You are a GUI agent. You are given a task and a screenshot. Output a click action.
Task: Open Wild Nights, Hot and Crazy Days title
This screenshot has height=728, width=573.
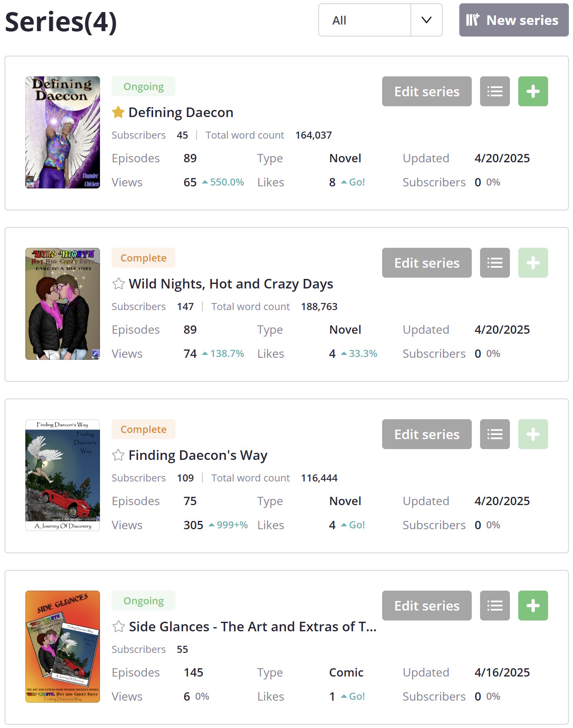(x=231, y=284)
